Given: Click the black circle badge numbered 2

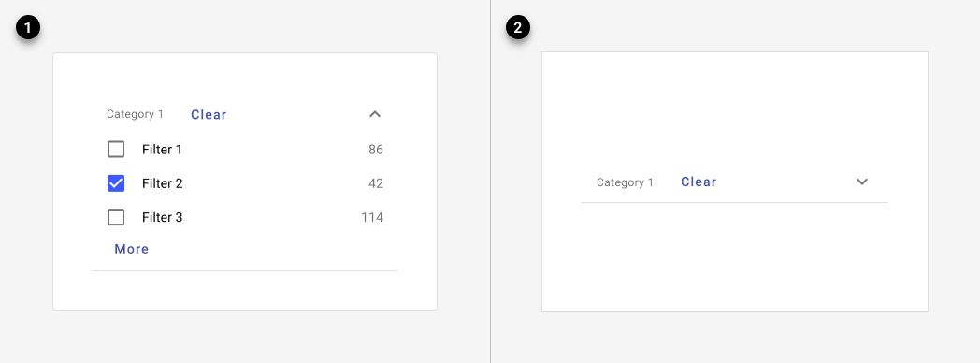Looking at the screenshot, I should (518, 28).
